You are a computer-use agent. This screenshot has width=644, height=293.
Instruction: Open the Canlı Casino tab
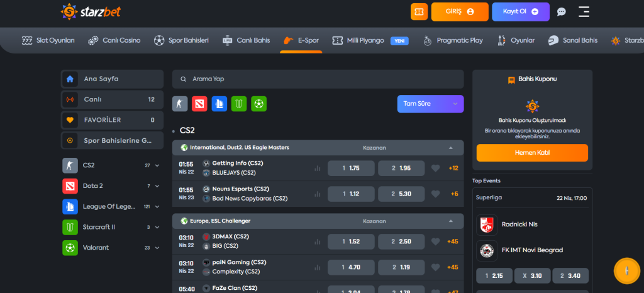tap(114, 40)
